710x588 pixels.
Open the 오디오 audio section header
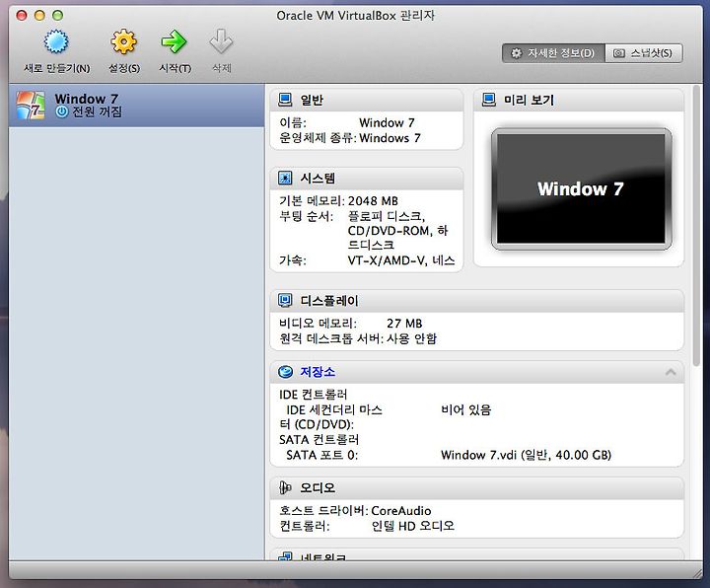(477, 488)
